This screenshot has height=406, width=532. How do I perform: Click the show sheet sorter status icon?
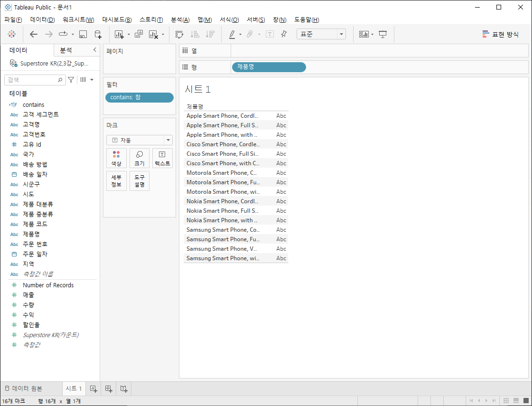(x=506, y=401)
